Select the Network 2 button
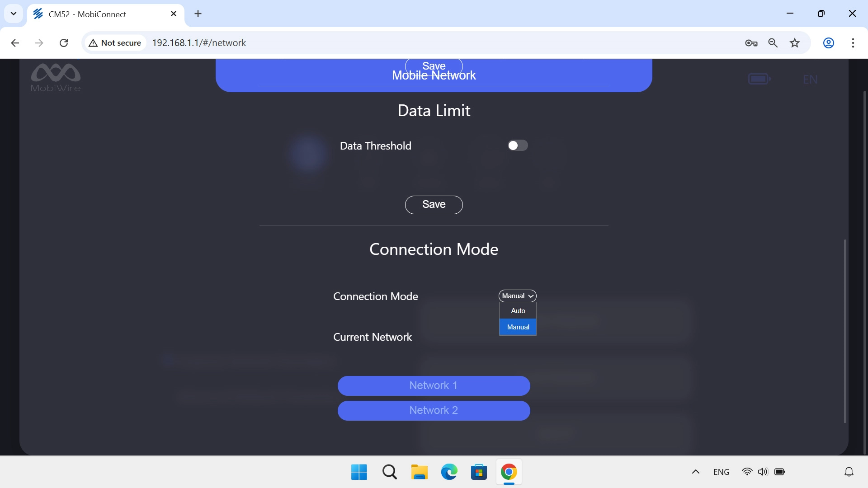The width and height of the screenshot is (868, 488). 434,410
